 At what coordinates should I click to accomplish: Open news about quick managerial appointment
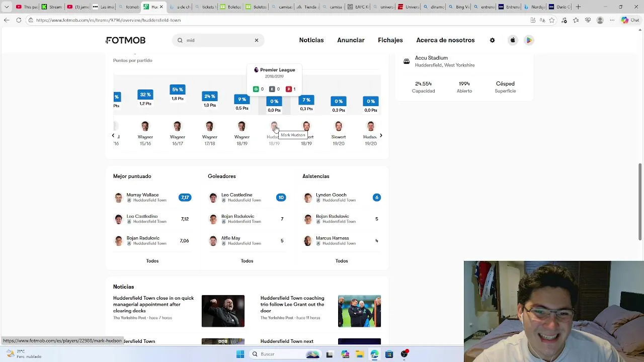[x=153, y=304]
